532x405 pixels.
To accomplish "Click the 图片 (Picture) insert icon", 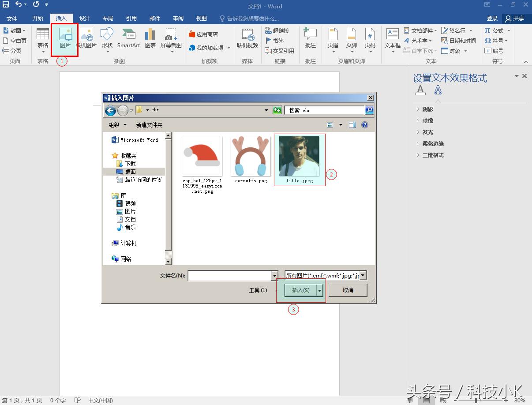I will pos(65,38).
